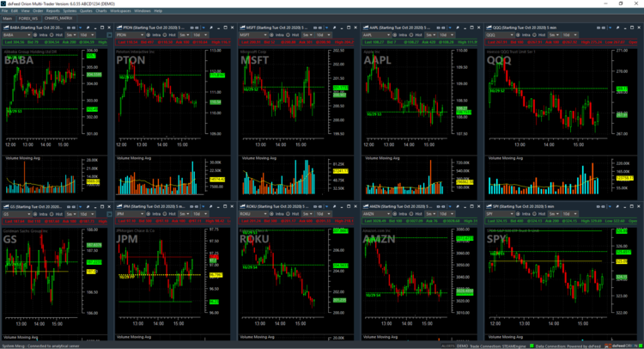The image size is (644, 349).
Task: Click the chart icon beside QQQ window title
Action: 489,28
